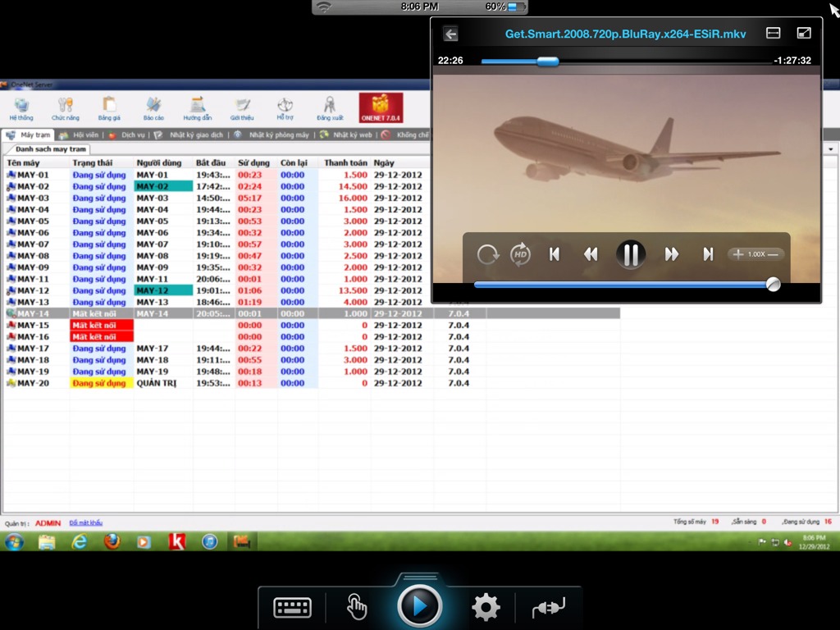840x630 pixels.
Task: Skip to the next video track
Action: coord(707,254)
